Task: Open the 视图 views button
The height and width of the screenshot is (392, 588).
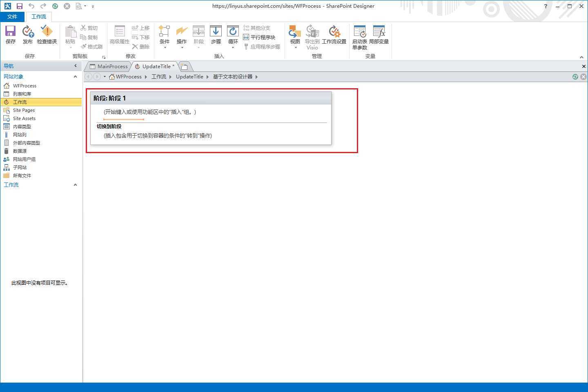Action: pos(295,35)
